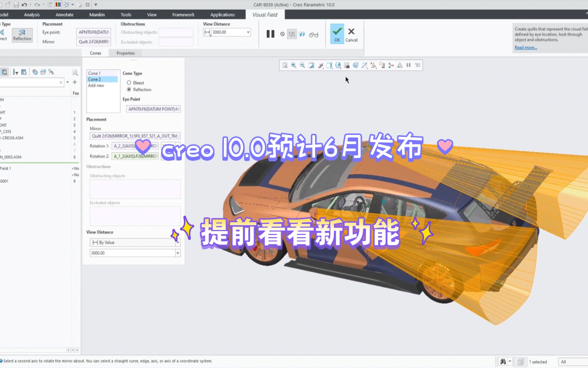Screen dimensions: 588x368
Task: Select the Reflection cone type radio button
Action: [x=129, y=89]
